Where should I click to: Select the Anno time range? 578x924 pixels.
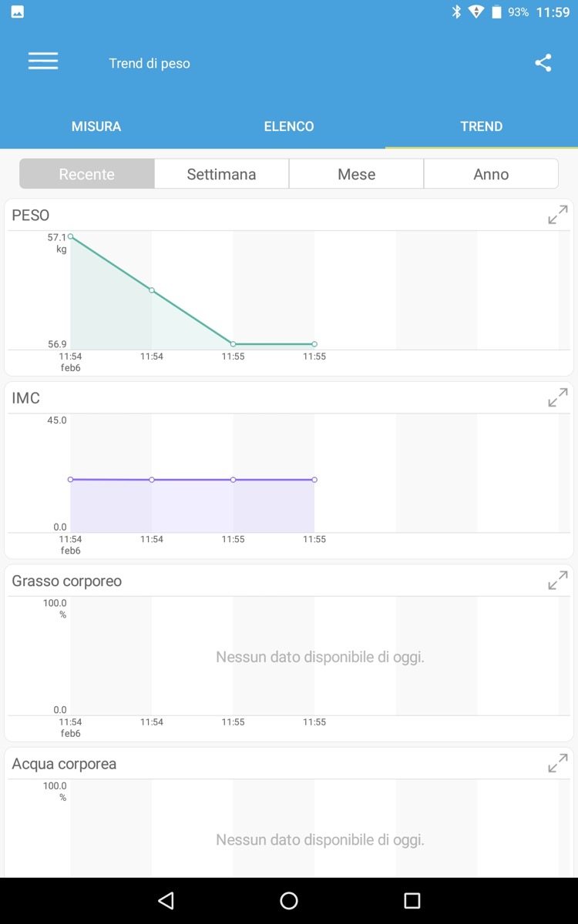click(x=491, y=174)
